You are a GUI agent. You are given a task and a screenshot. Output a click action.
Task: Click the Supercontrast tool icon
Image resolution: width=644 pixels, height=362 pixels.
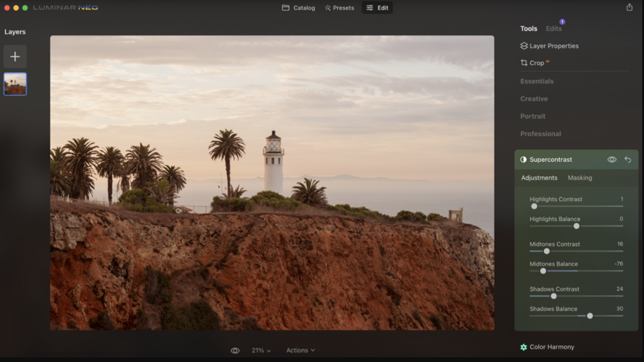point(524,160)
